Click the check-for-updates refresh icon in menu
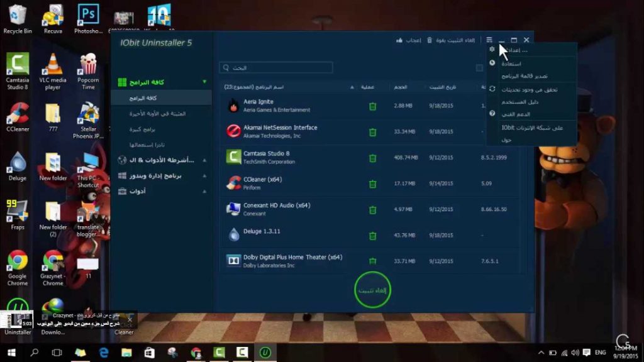The width and height of the screenshot is (644, 362). [x=492, y=89]
